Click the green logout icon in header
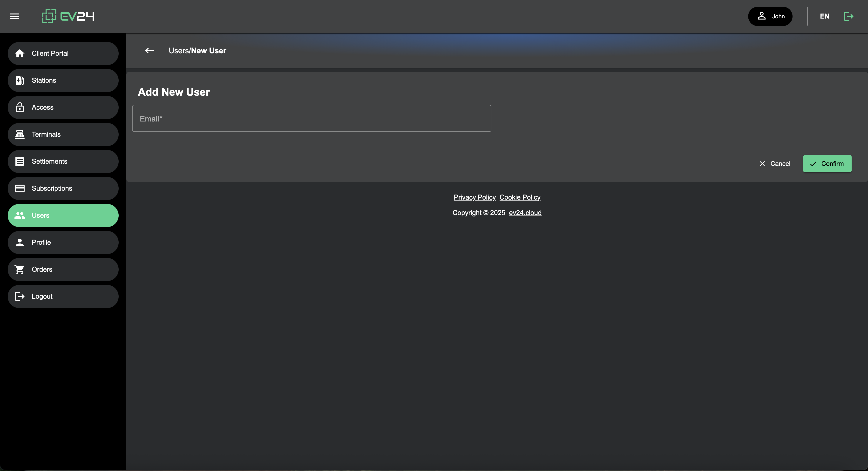The image size is (868, 471). [848, 16]
